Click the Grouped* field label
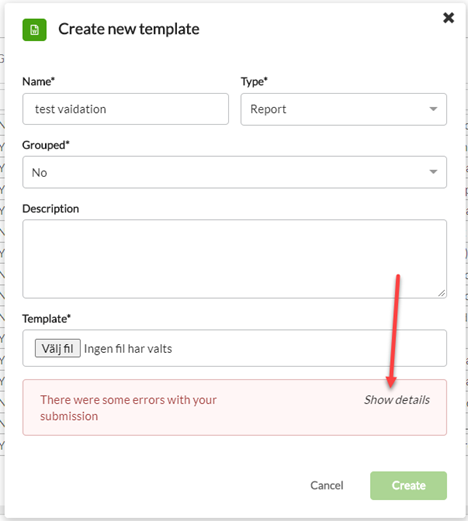Image resolution: width=468 pixels, height=521 pixels. pyautogui.click(x=46, y=145)
